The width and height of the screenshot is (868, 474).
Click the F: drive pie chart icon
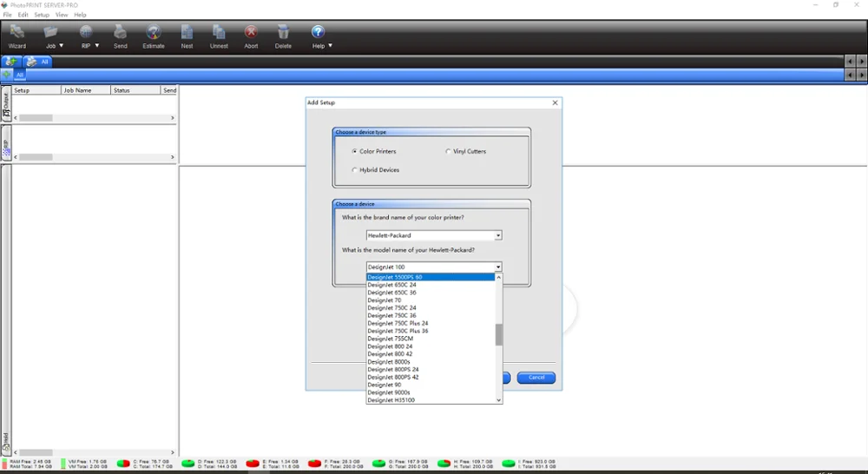click(314, 464)
